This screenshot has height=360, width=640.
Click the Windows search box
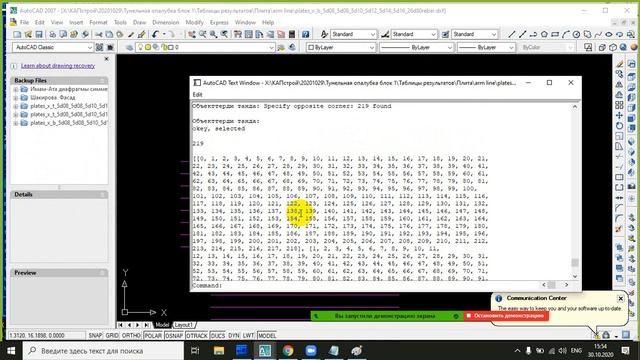[x=103, y=351]
